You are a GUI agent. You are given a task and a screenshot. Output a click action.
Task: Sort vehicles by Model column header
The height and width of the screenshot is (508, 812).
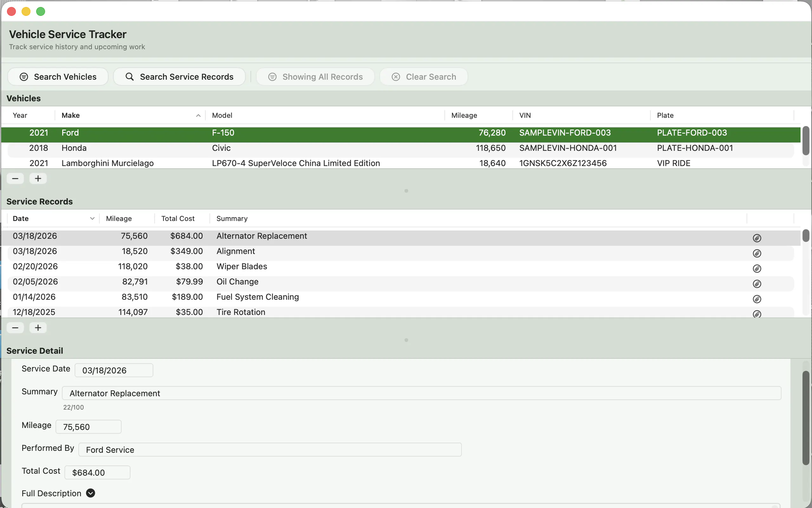click(x=325, y=115)
